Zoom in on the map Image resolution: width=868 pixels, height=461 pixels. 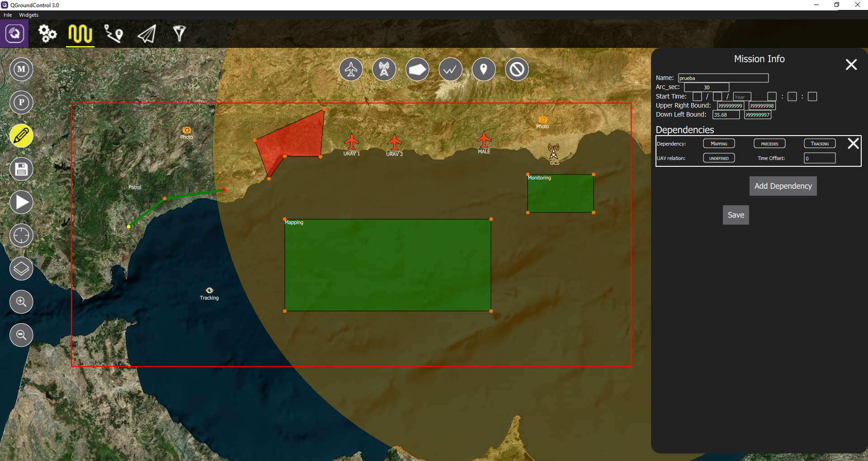tap(21, 302)
